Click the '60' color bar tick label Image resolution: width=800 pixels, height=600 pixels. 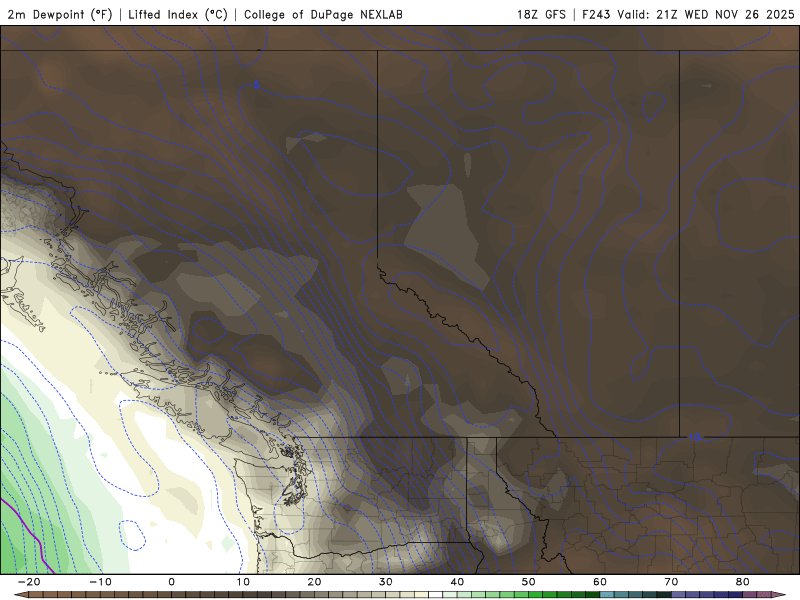point(600,582)
